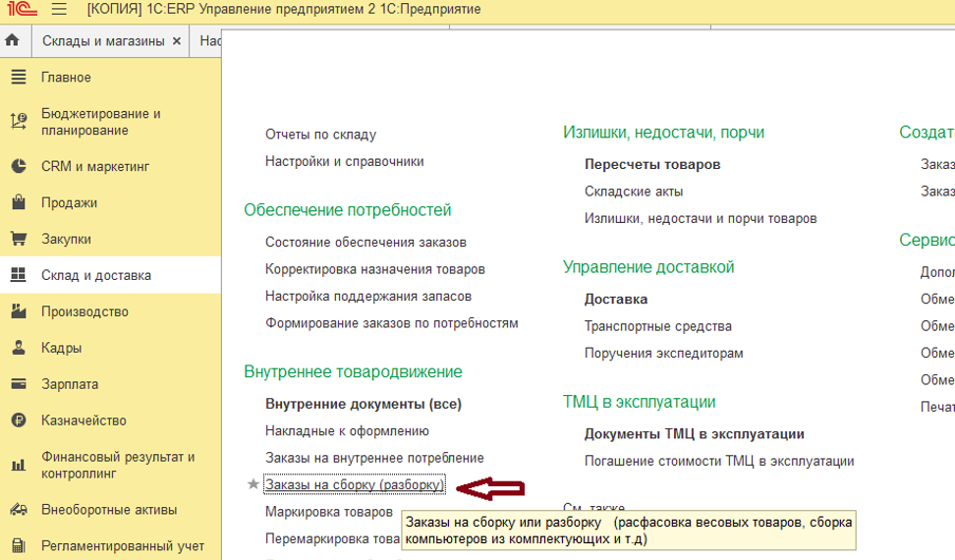Go to the home page icon

pyautogui.click(x=12, y=41)
